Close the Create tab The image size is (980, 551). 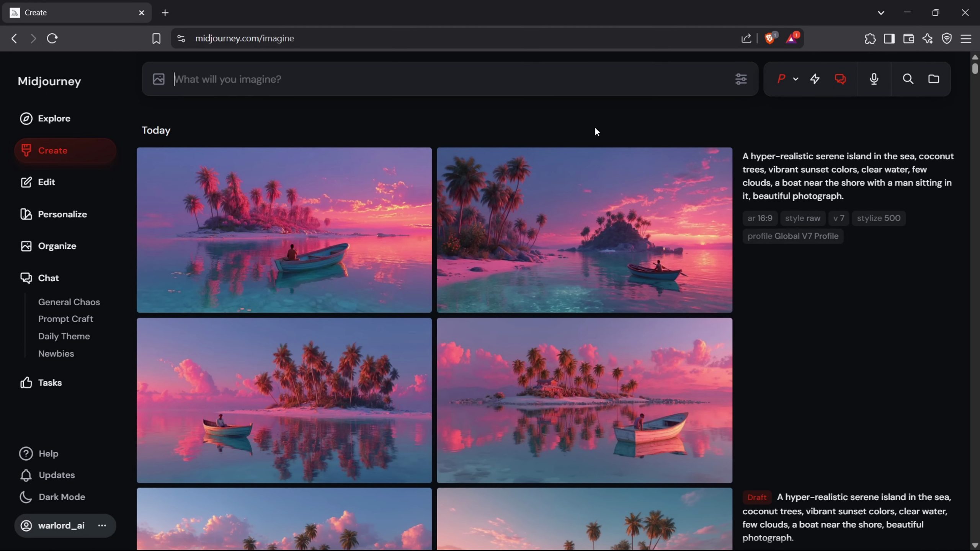click(141, 13)
